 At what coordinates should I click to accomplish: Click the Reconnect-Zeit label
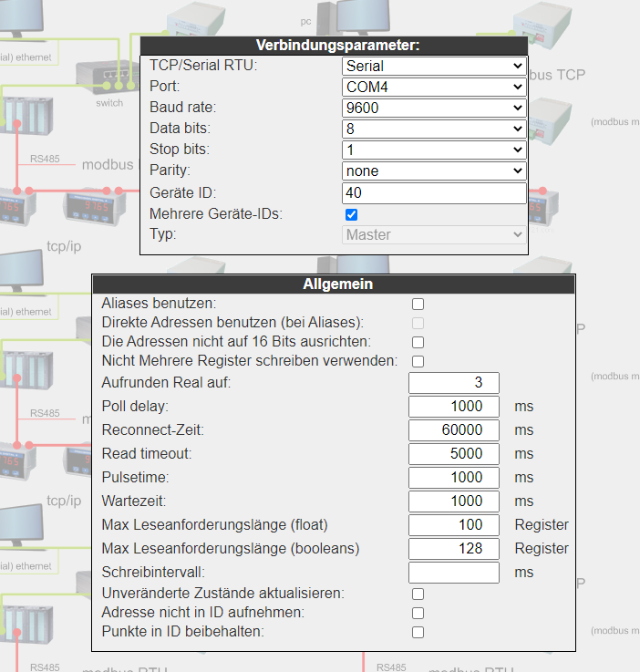point(153,429)
